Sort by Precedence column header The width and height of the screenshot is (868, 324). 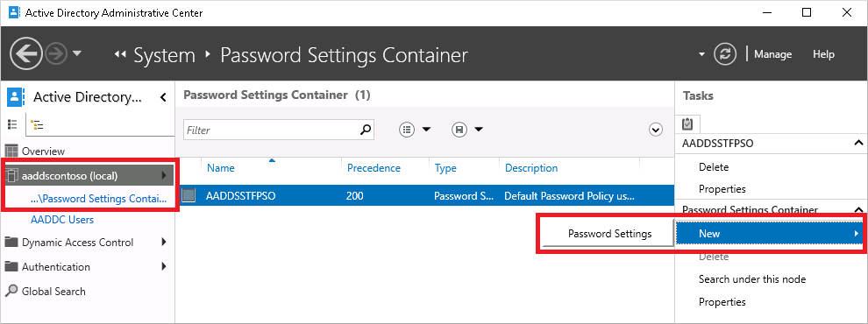point(374,168)
